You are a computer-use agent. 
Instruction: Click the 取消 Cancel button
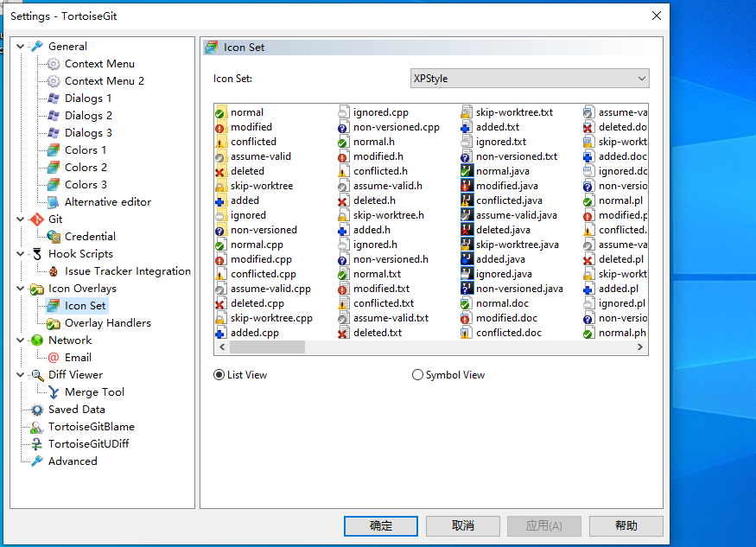pos(462,525)
